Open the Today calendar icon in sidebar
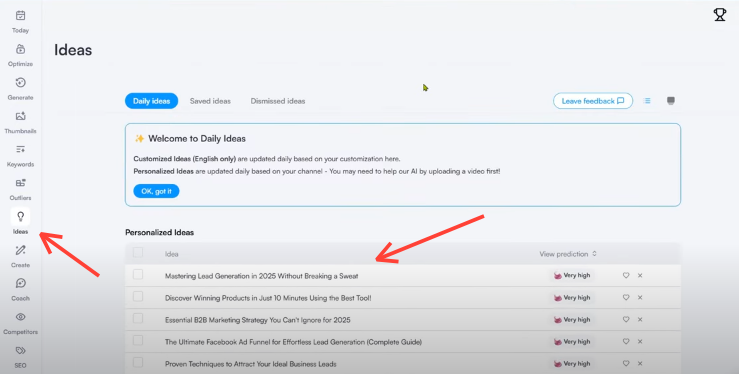 click(20, 16)
